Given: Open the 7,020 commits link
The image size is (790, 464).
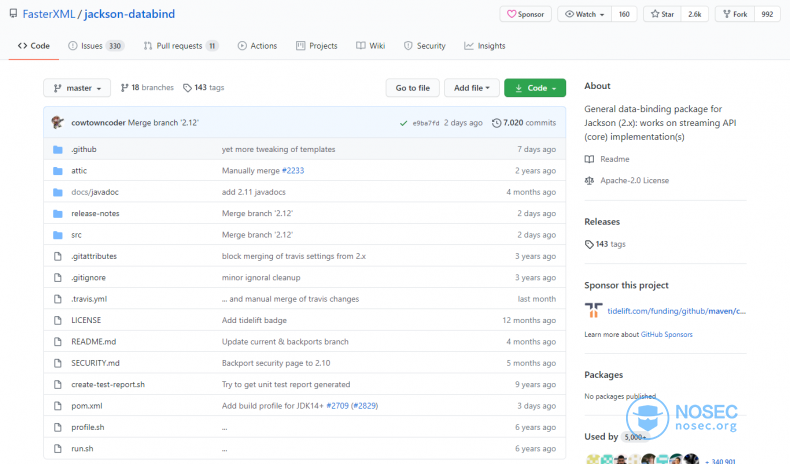Looking at the screenshot, I should pos(524,123).
